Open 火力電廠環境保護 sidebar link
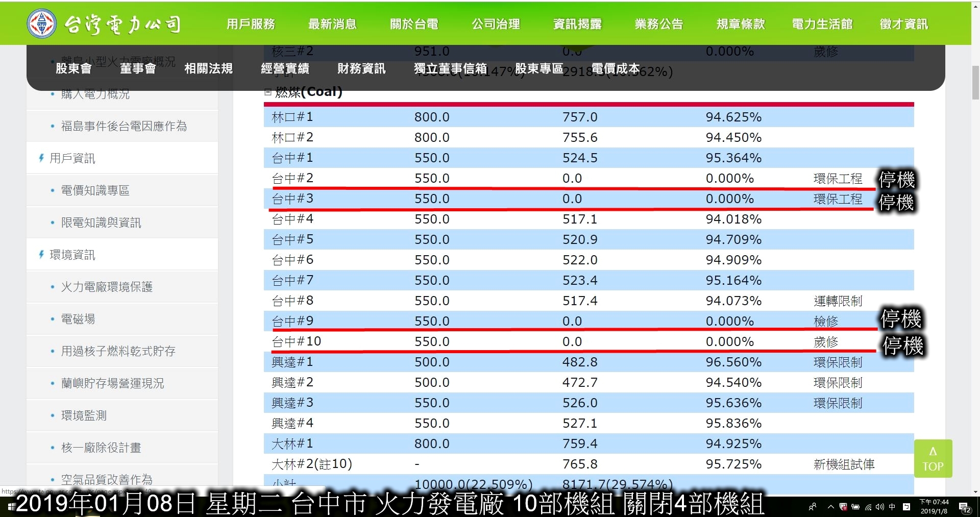 (x=107, y=287)
